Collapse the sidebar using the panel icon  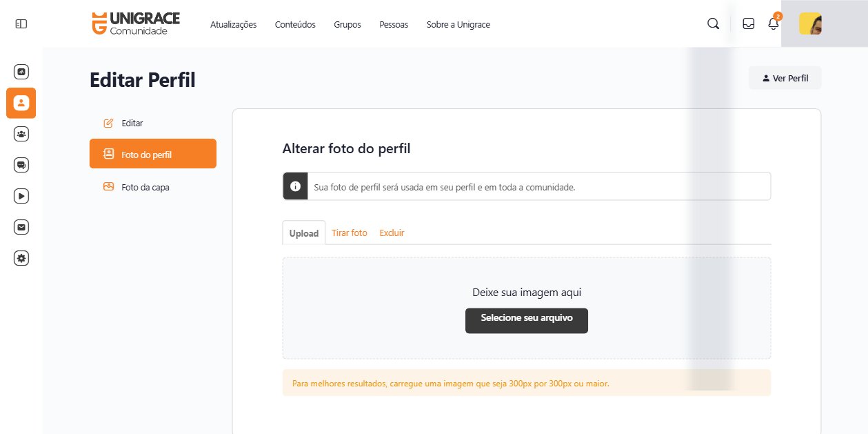click(21, 23)
